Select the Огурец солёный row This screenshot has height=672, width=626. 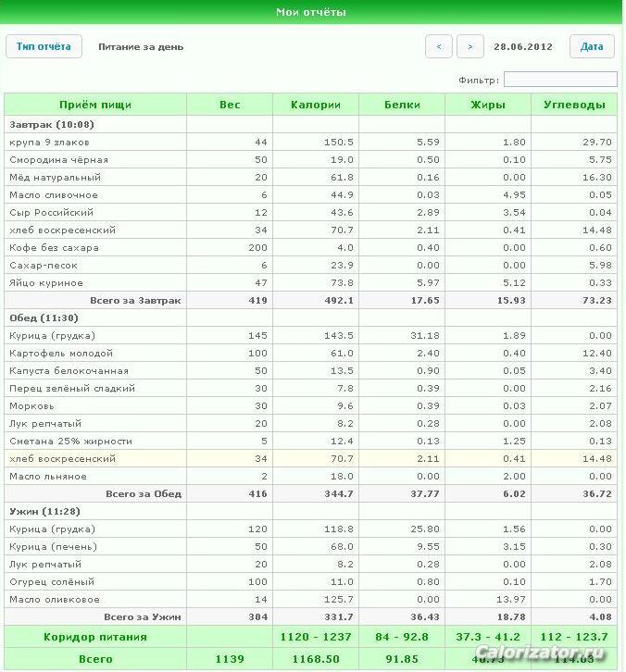coord(311,581)
